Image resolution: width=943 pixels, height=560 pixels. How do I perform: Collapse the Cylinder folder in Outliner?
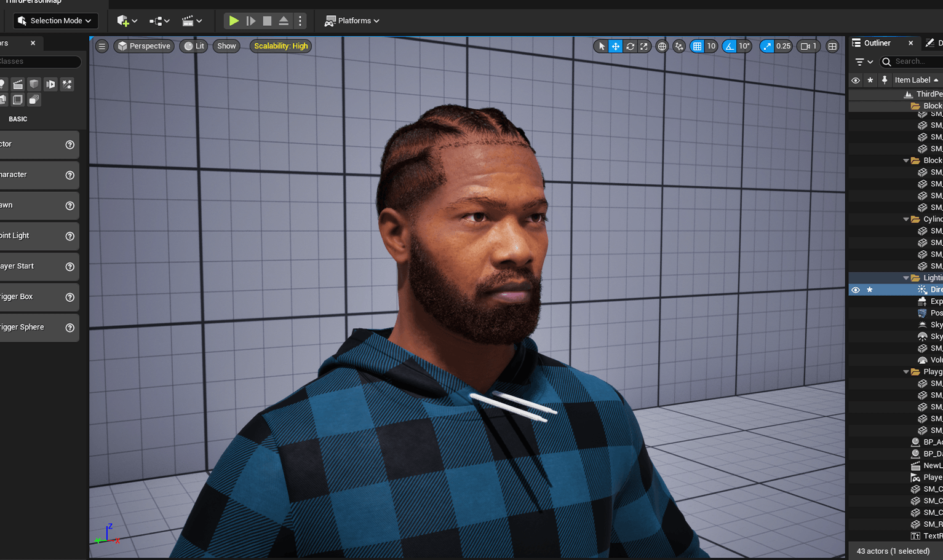(905, 219)
